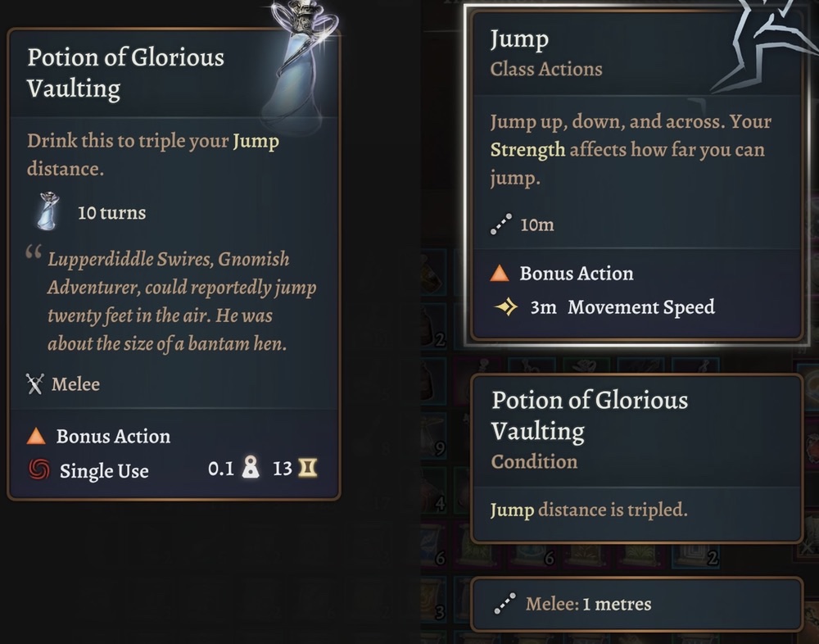
Task: Click the gold value icon next to 13
Action: [308, 469]
